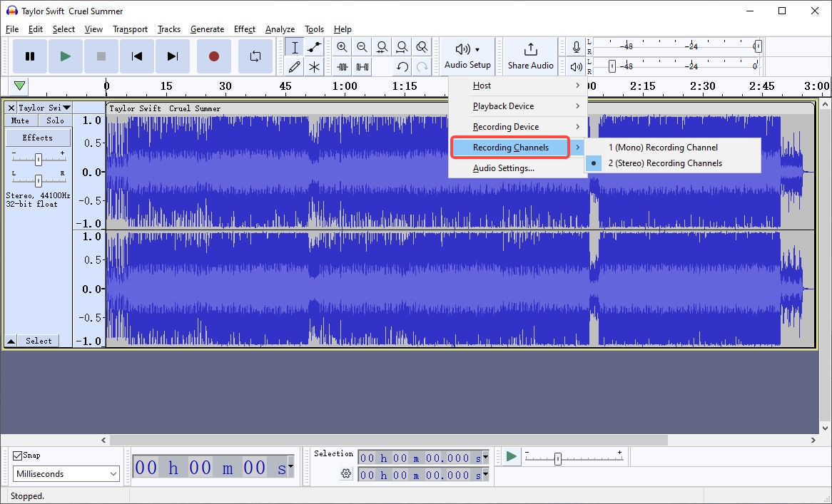The height and width of the screenshot is (504, 832).
Task: Solo the Taylor Swift track
Action: pos(55,121)
